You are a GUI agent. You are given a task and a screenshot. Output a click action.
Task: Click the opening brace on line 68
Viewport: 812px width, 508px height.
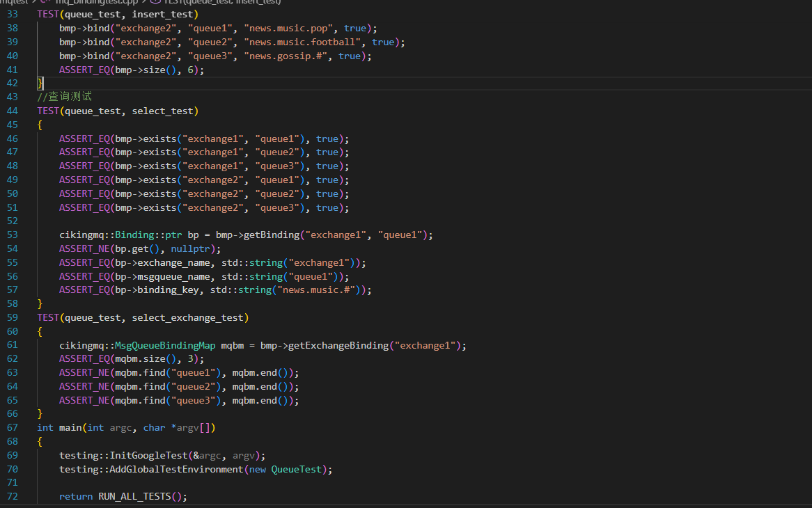(40, 442)
